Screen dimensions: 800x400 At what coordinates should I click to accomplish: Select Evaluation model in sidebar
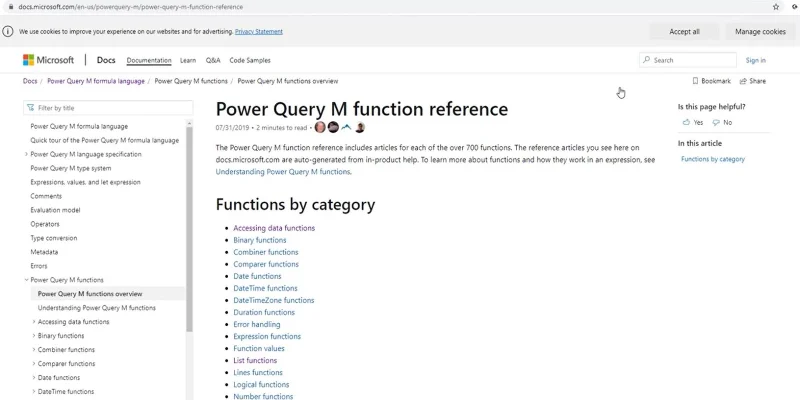pos(55,210)
